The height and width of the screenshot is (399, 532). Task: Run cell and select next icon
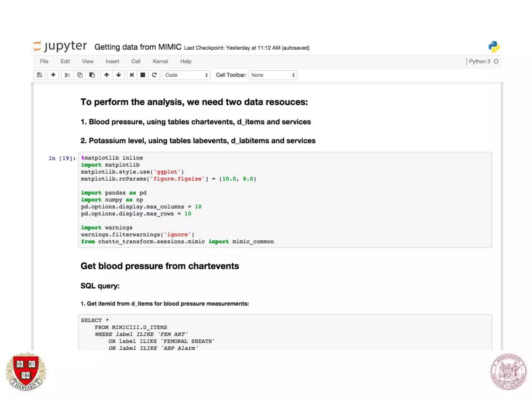point(132,75)
